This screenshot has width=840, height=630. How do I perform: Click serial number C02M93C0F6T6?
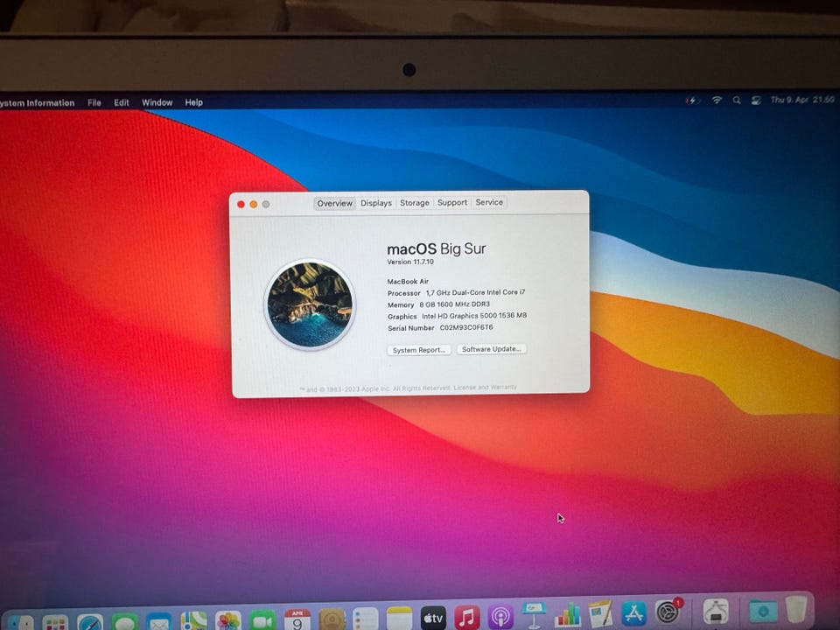click(466, 327)
